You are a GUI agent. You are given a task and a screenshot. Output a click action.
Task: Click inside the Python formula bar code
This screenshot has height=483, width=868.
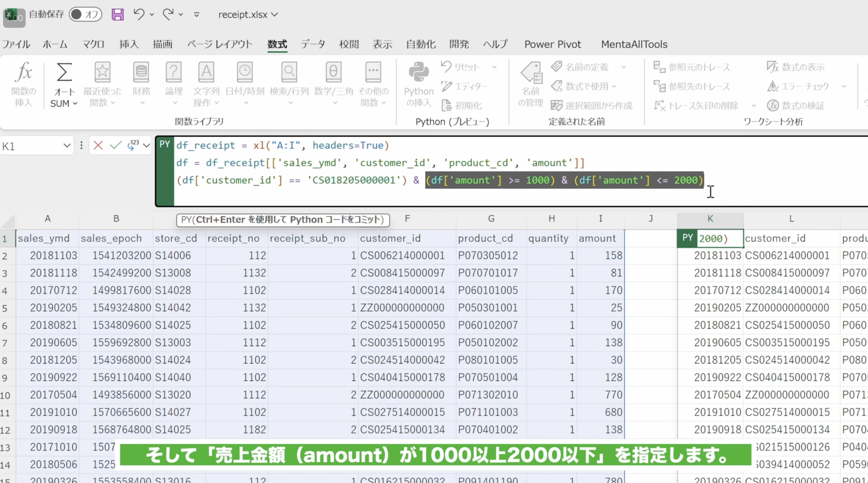(x=521, y=171)
